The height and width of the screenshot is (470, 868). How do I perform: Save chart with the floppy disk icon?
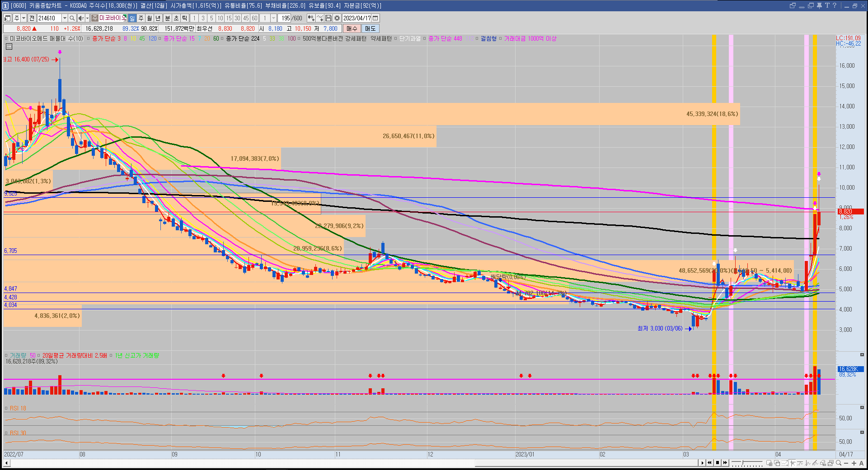point(328,18)
